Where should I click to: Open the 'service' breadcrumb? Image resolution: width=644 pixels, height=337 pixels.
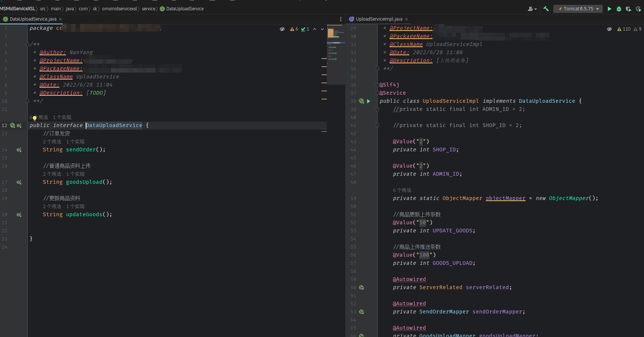click(149, 9)
